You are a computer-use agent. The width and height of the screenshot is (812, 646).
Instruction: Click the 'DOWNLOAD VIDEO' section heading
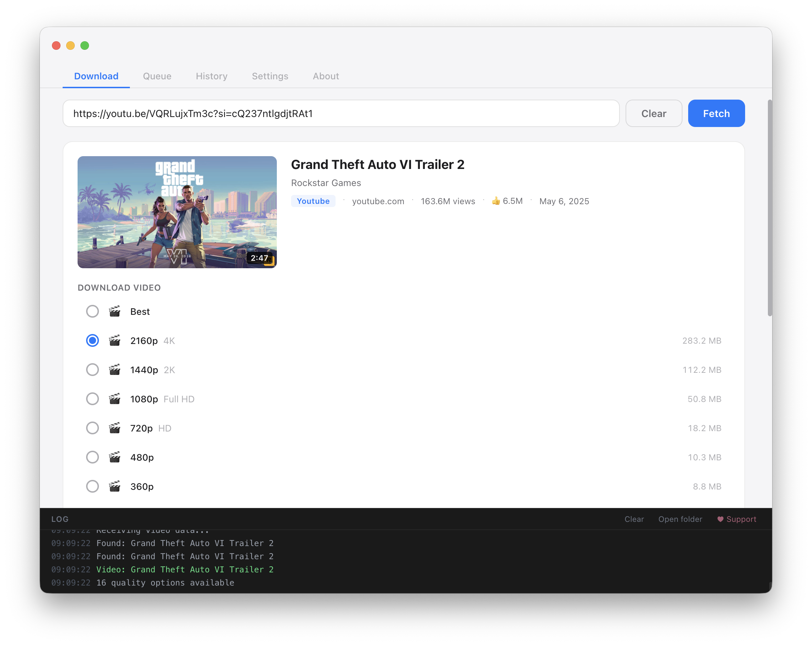click(x=119, y=288)
